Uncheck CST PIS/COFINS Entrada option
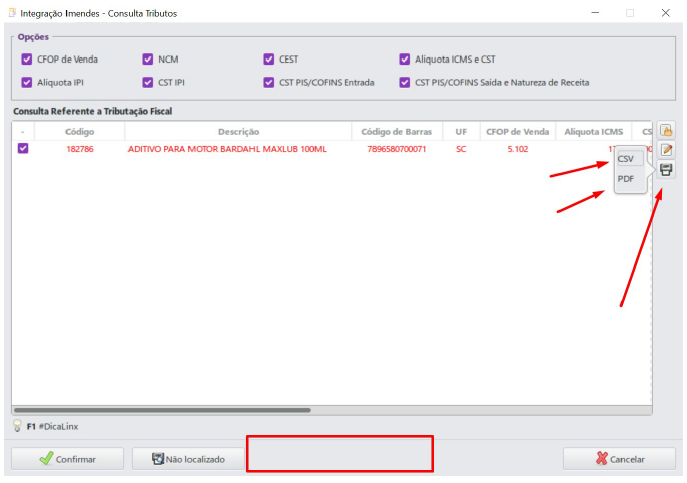 [x=269, y=82]
